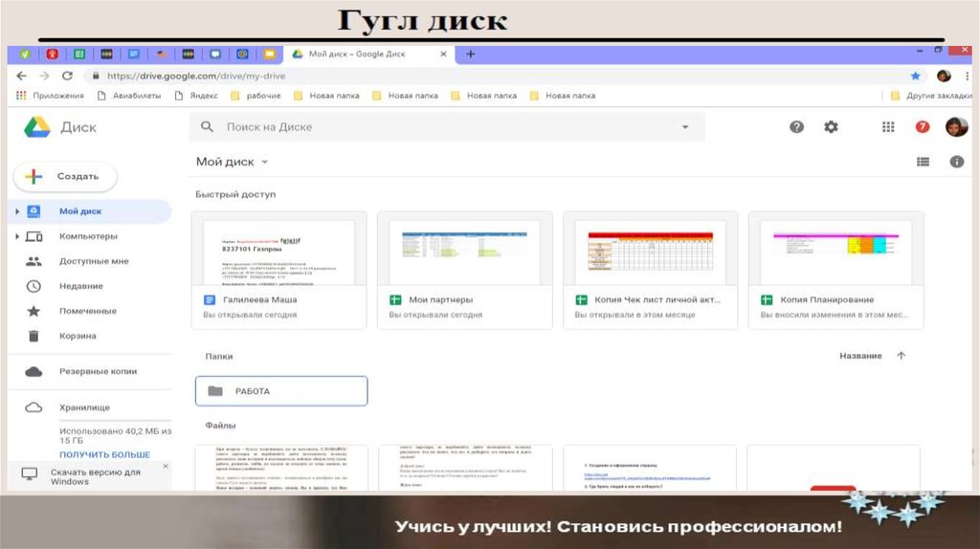Open Галилеева Маша document thumbnail
The height and width of the screenshot is (549, 980).
pyautogui.click(x=278, y=251)
